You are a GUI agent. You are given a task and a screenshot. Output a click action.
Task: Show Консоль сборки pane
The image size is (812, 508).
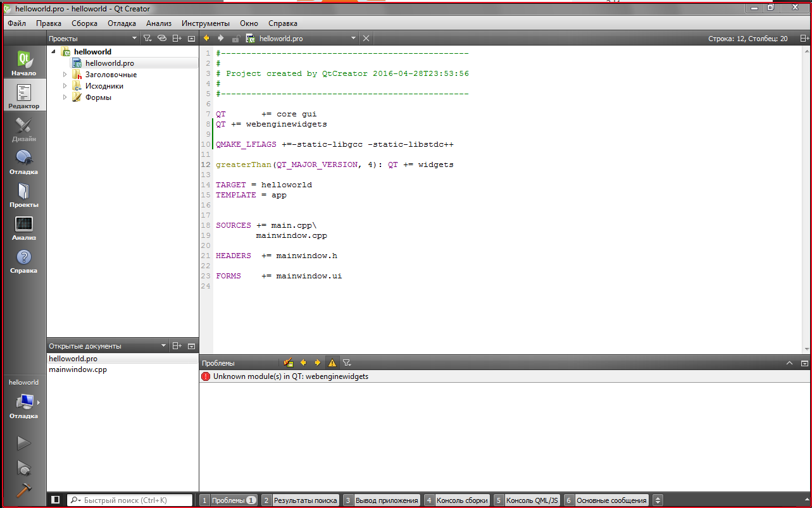pyautogui.click(x=457, y=500)
